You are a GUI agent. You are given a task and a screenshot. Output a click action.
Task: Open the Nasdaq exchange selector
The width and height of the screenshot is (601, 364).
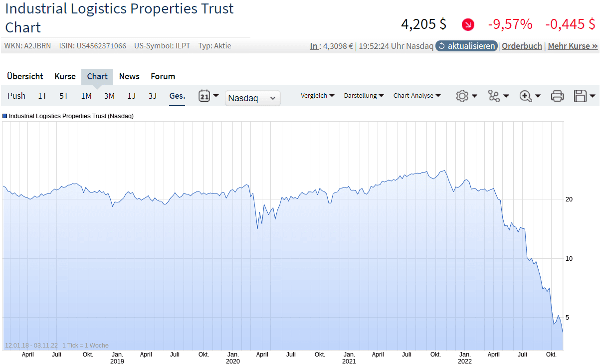253,98
